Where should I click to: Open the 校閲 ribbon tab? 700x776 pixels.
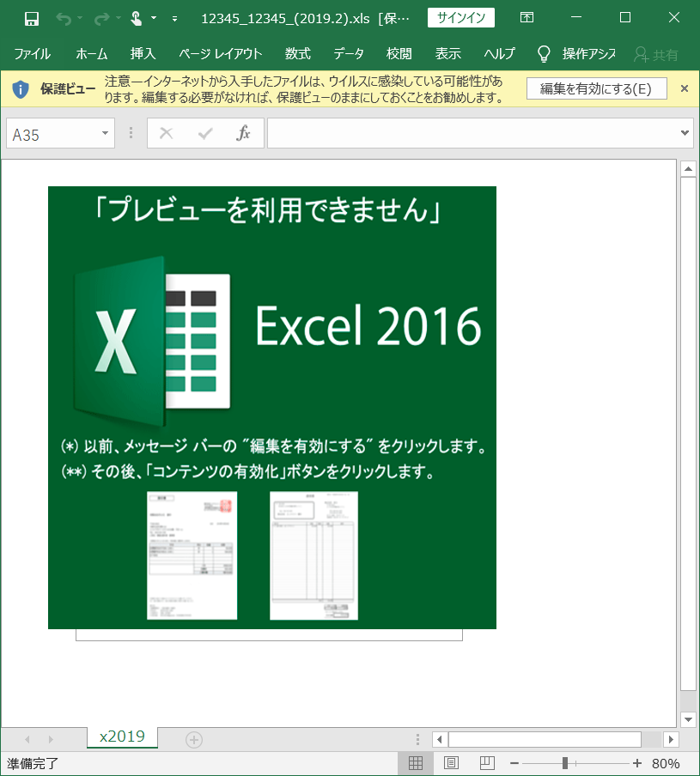click(399, 53)
